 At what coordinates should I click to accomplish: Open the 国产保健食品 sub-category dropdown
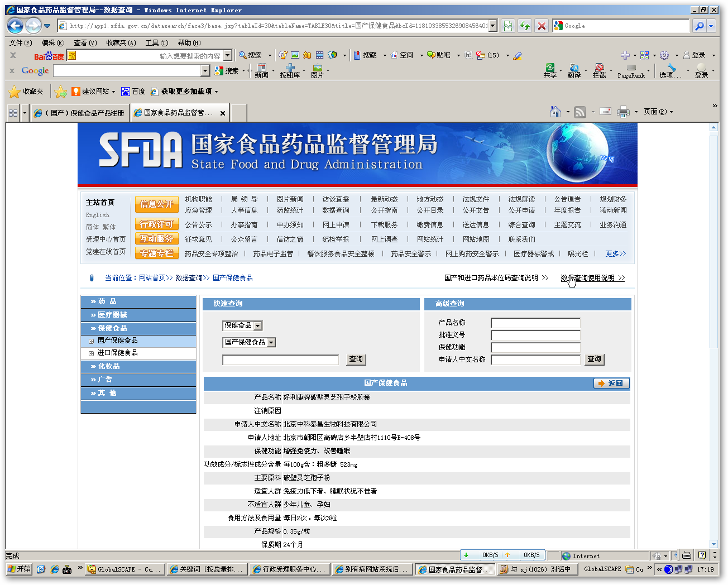[271, 342]
